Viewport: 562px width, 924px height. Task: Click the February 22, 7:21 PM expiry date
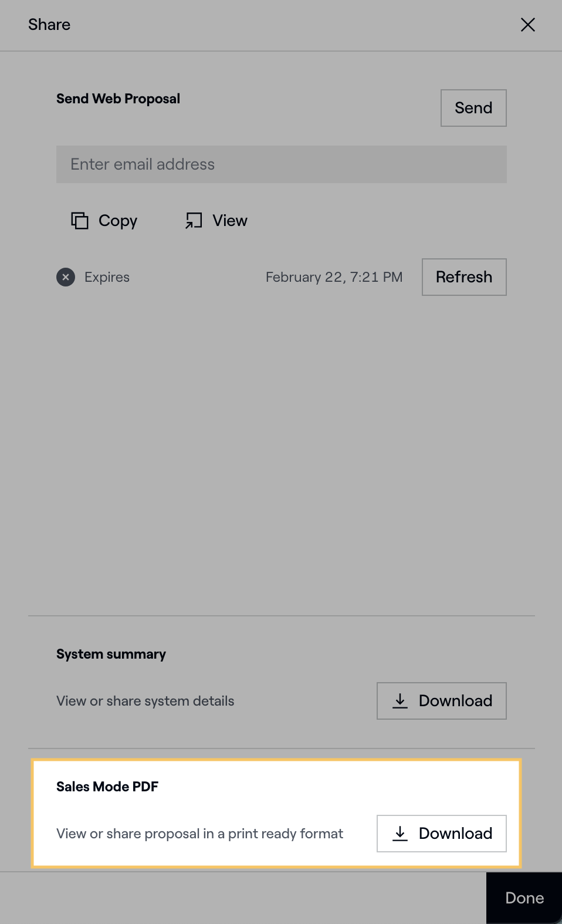click(334, 277)
